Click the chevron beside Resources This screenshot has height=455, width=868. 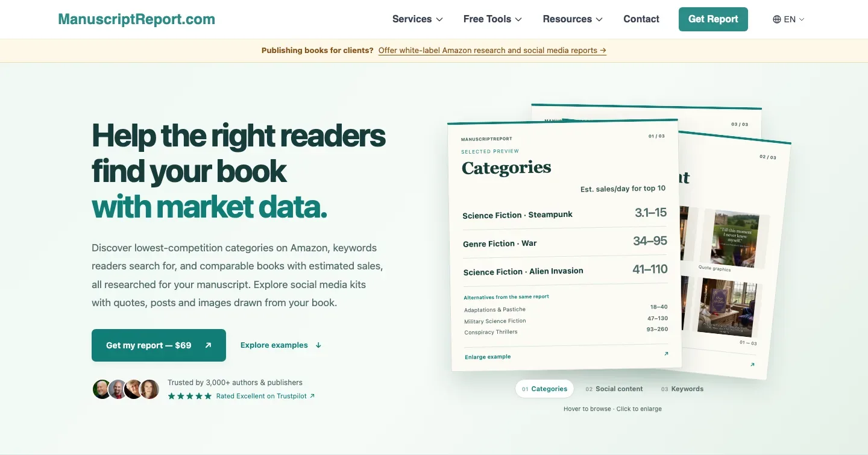599,19
